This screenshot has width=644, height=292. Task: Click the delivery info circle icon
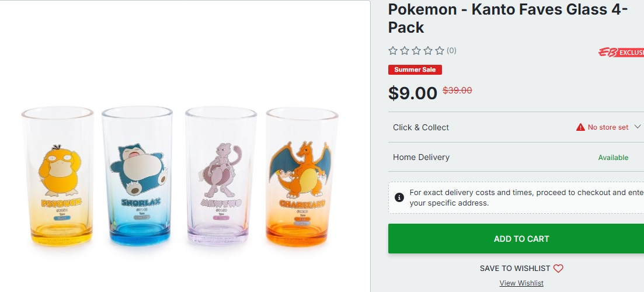click(399, 197)
